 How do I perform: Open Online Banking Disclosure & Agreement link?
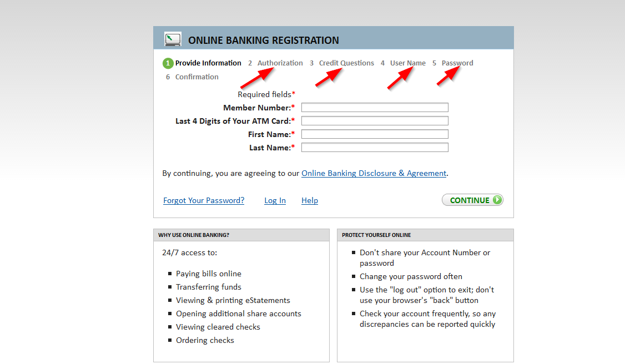point(374,173)
